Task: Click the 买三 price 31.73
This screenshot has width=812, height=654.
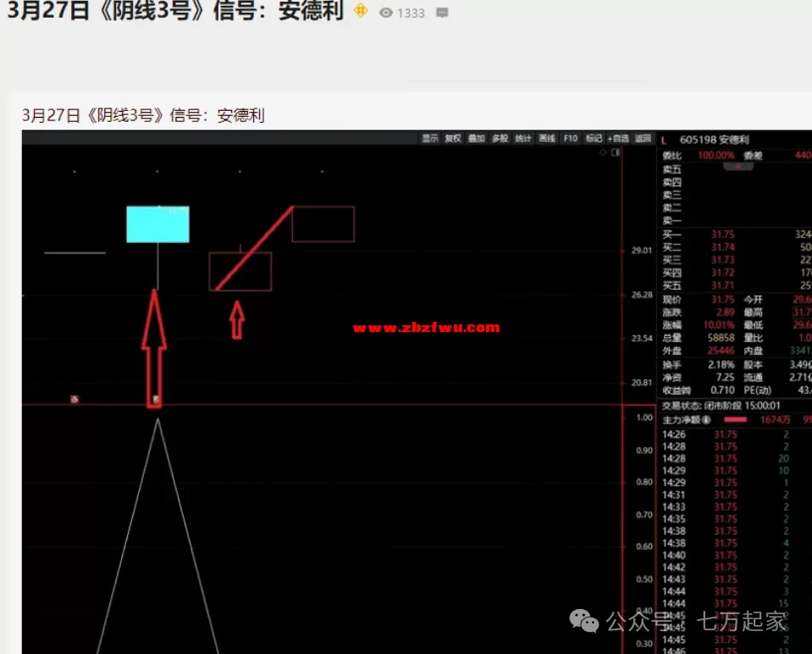Action: [722, 260]
